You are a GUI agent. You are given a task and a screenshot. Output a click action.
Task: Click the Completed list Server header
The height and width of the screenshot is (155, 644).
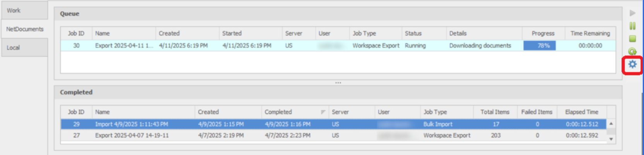(x=352, y=112)
